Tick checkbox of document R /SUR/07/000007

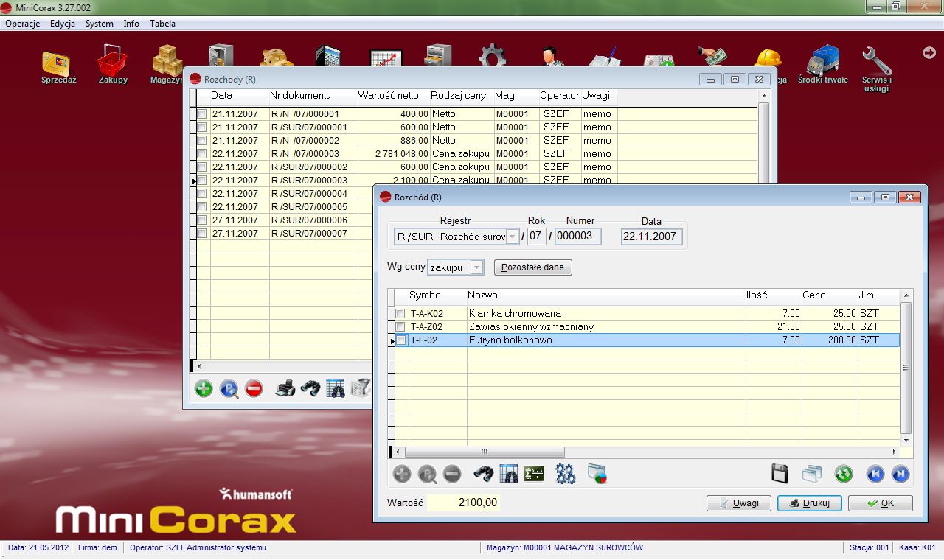(x=202, y=234)
